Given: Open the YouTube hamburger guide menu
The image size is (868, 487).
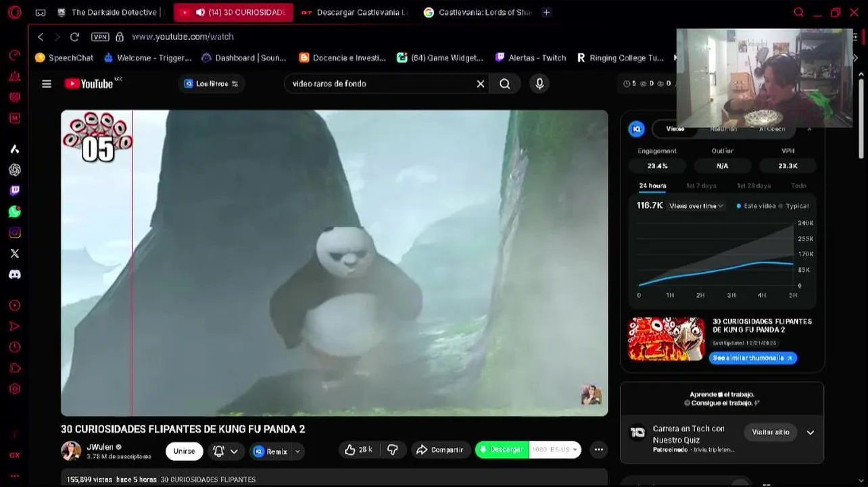Looking at the screenshot, I should [x=47, y=84].
